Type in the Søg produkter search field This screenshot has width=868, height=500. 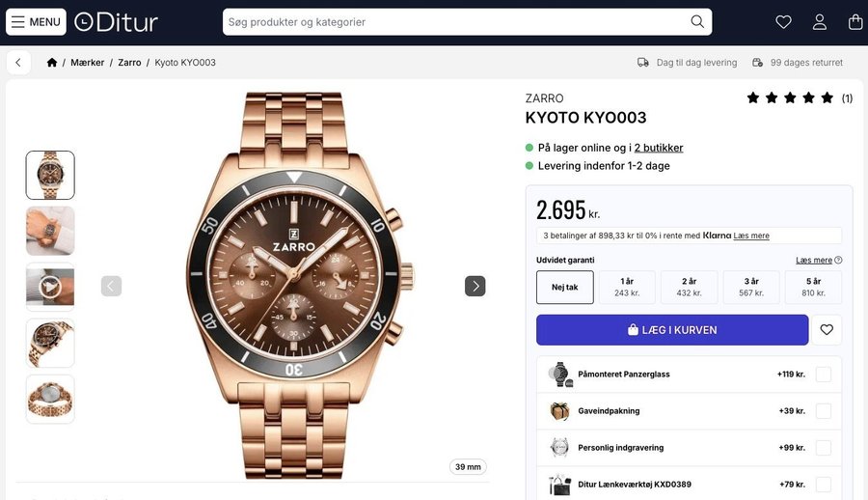tap(453, 22)
